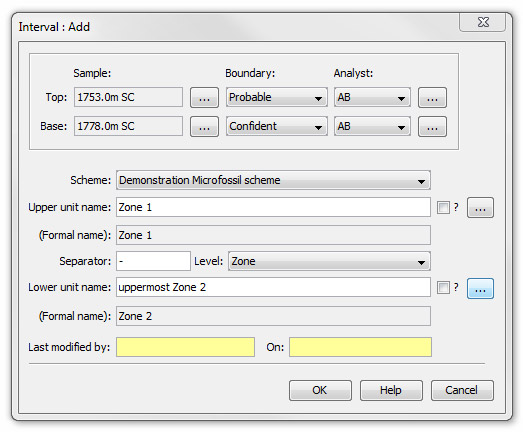Toggle the Lower unit questionable checkbox
The image size is (523, 432).
click(x=443, y=287)
